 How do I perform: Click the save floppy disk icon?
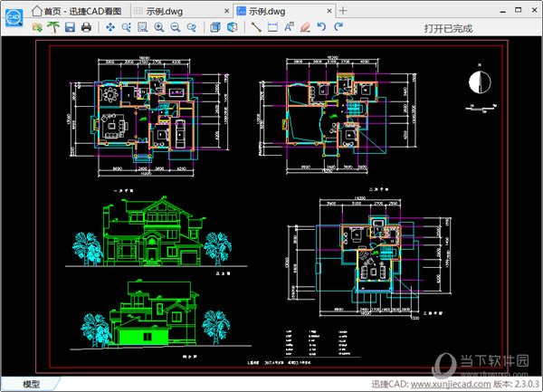[70, 28]
